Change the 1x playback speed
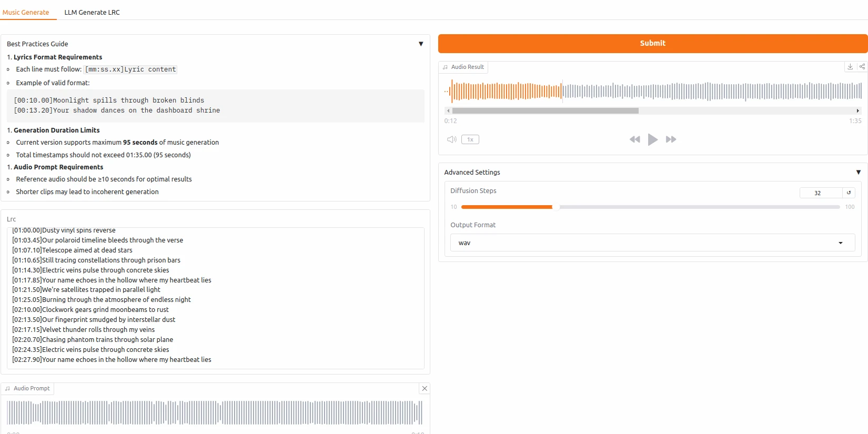 [x=470, y=139]
